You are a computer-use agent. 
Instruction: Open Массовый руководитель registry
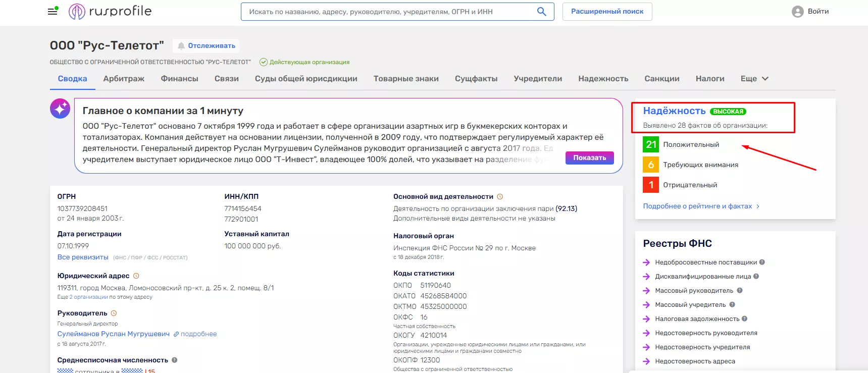694,291
